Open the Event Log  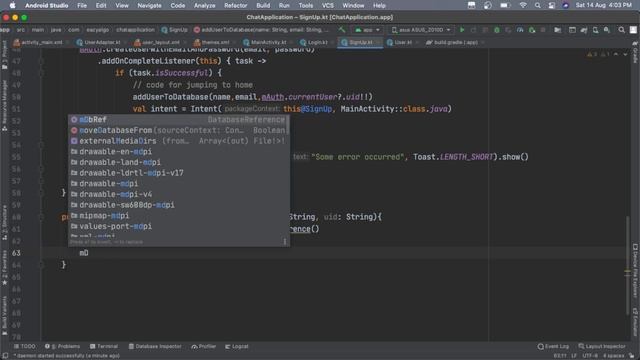(553, 346)
